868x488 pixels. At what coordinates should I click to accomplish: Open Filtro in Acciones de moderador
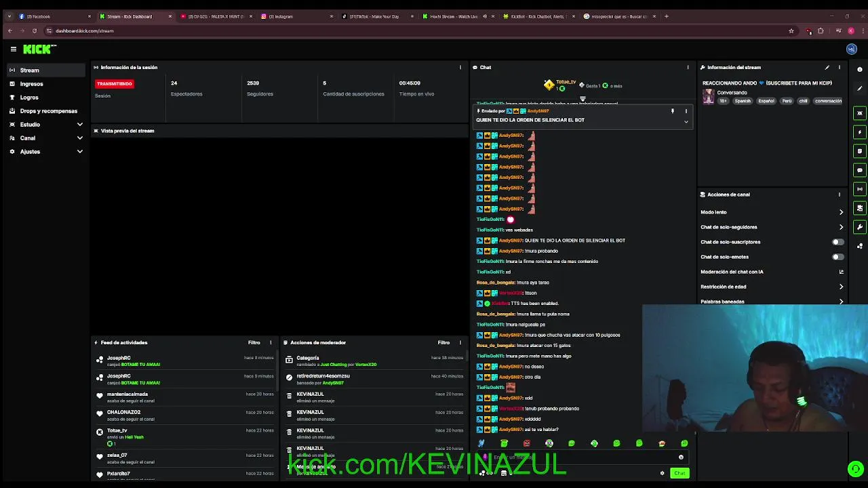443,343
